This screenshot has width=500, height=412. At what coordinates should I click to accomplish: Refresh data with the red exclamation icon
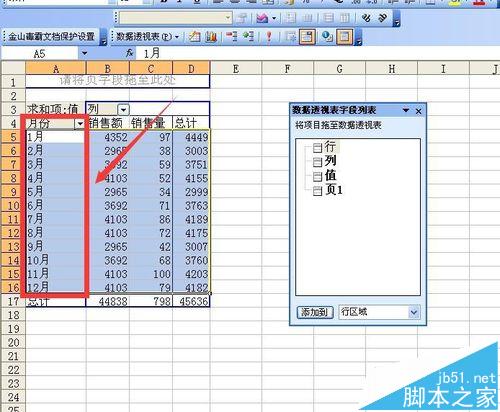[x=269, y=36]
